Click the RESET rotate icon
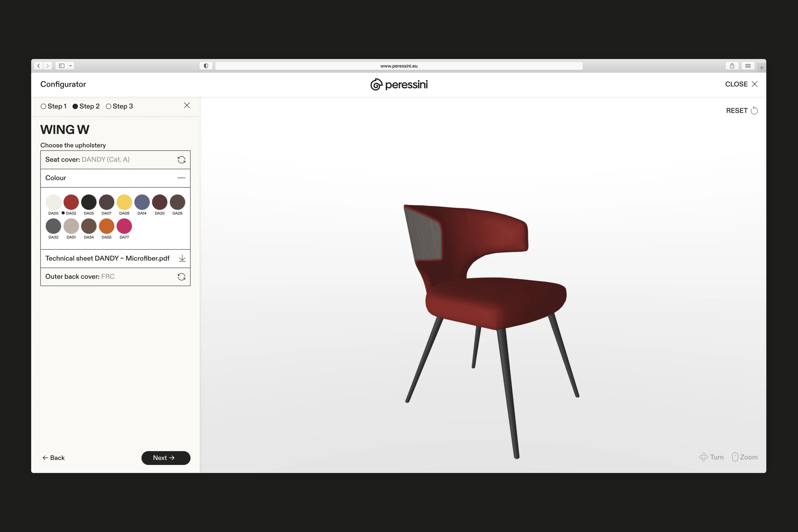798x532 pixels. click(x=754, y=111)
